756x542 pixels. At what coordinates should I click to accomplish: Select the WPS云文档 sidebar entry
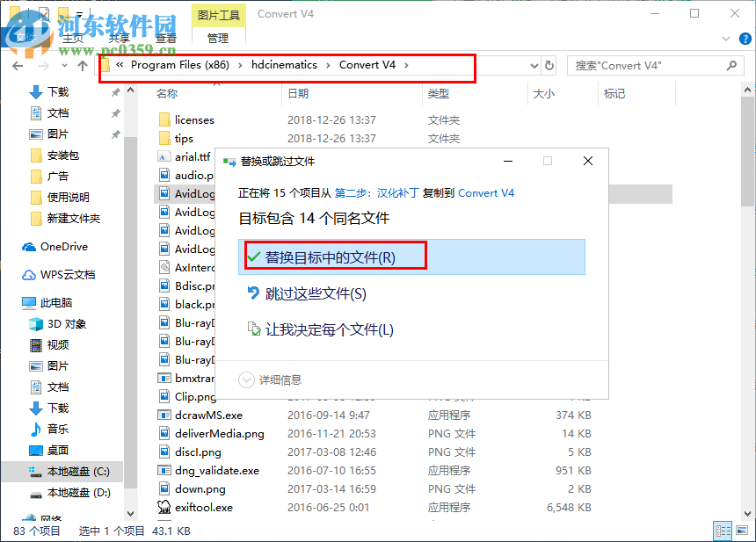pyautogui.click(x=62, y=274)
